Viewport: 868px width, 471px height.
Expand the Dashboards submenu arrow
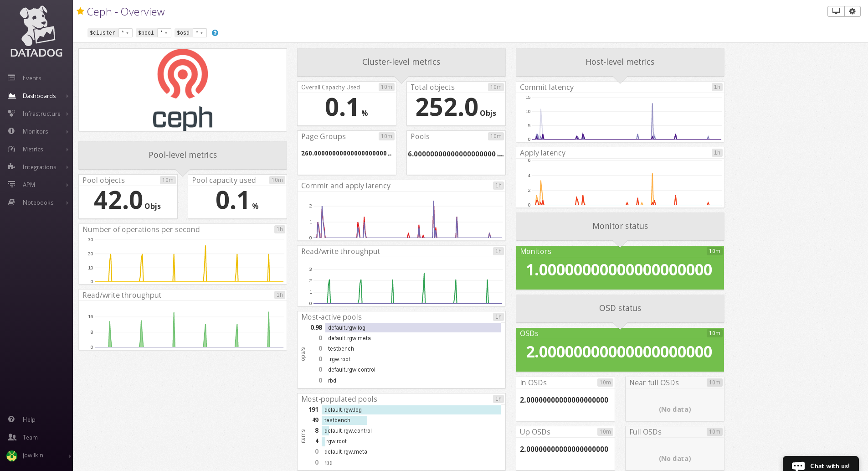pos(67,96)
